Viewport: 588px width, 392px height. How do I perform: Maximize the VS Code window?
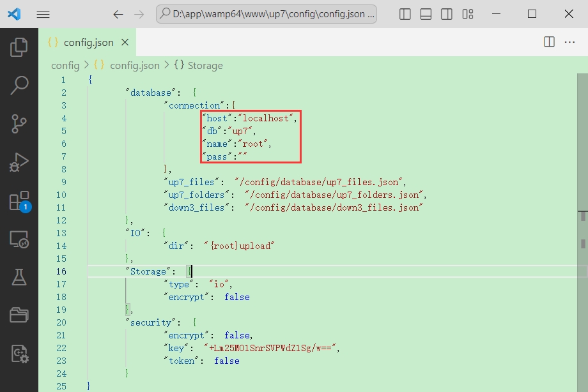[532, 14]
